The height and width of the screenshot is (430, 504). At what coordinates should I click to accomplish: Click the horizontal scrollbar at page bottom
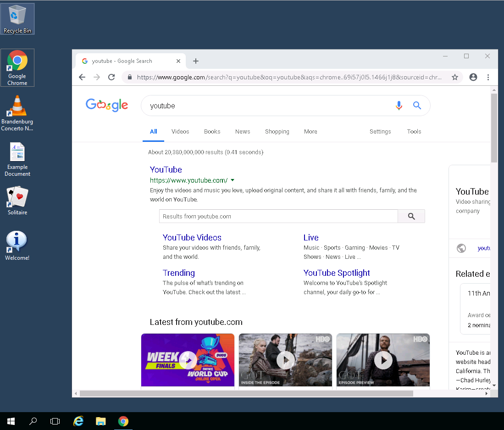click(x=246, y=393)
